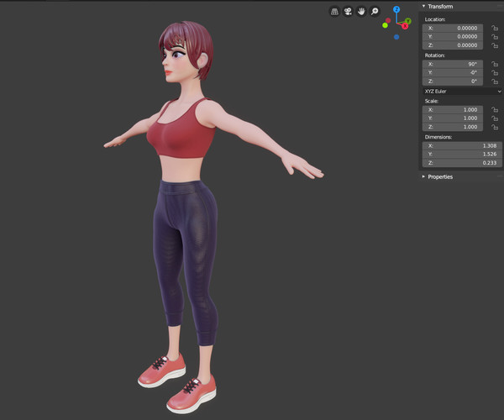Click the Location Y field

click(453, 37)
